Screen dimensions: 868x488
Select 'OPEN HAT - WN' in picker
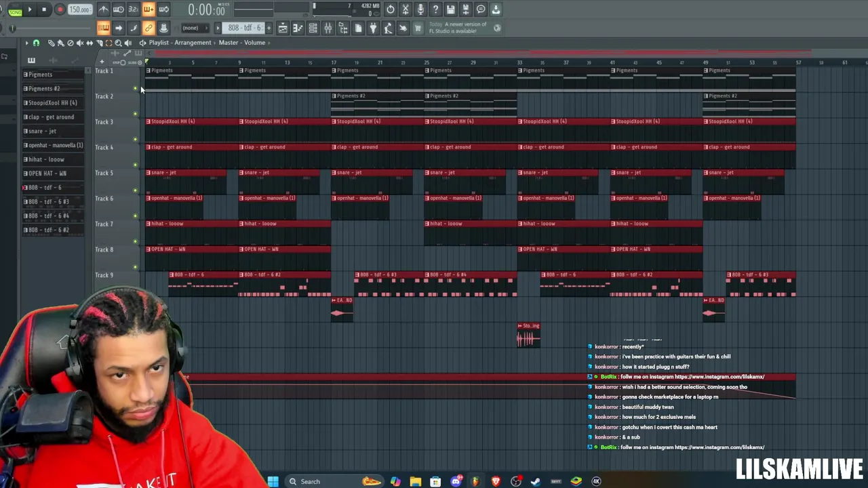click(x=53, y=174)
